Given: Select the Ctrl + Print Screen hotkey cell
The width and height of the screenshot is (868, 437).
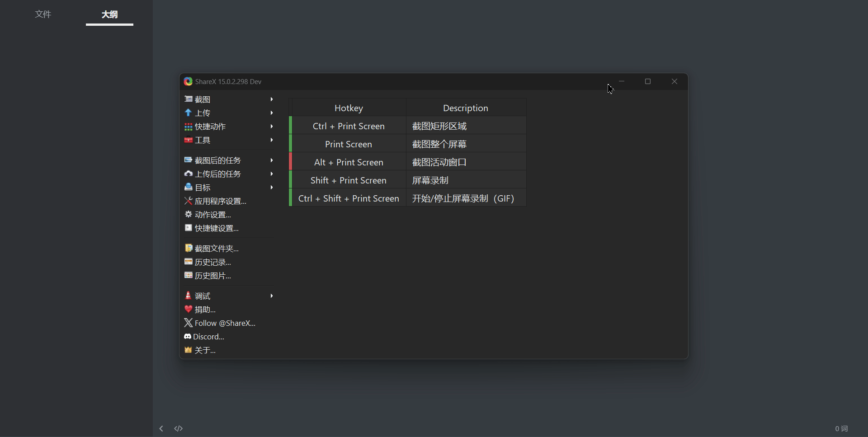Looking at the screenshot, I should [x=349, y=126].
